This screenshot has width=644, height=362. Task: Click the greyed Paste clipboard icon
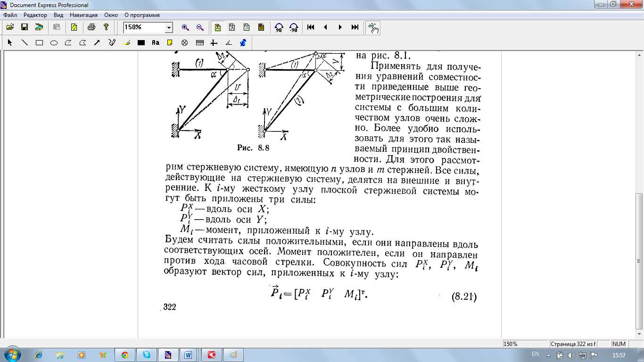[x=57, y=27]
